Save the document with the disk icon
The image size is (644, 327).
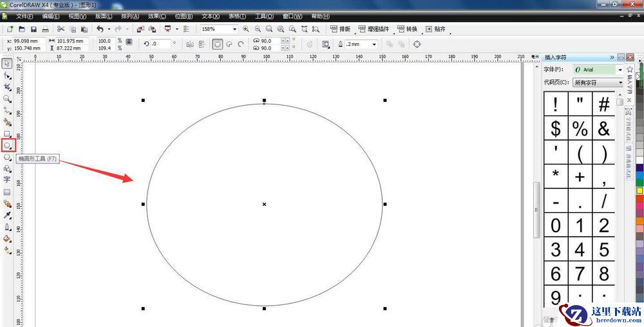[33, 29]
